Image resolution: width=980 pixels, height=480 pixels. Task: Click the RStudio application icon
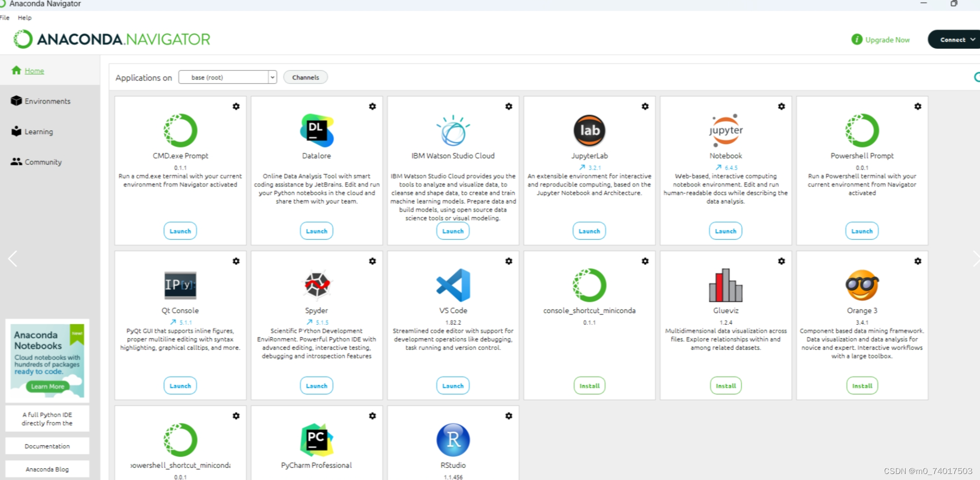pos(452,440)
